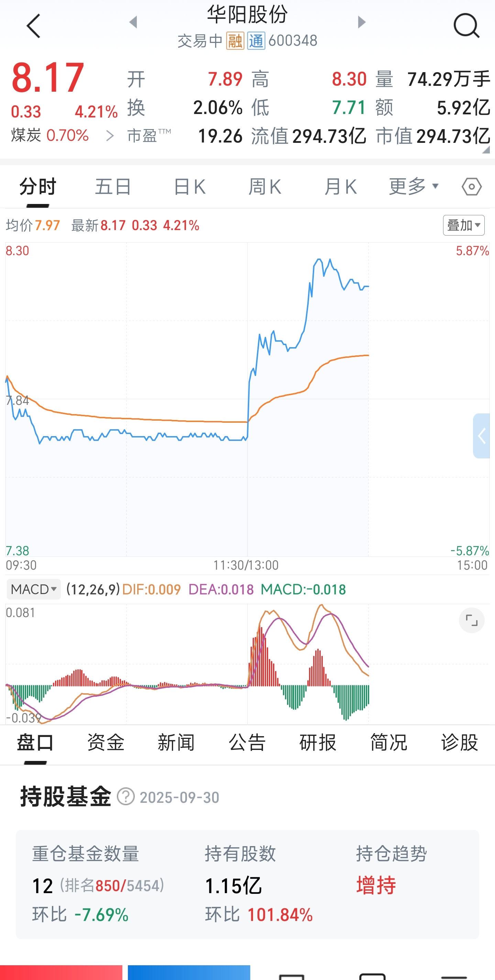Viewport: 495px width, 980px height.
Task: Switch to the 资金 tab
Action: click(106, 742)
